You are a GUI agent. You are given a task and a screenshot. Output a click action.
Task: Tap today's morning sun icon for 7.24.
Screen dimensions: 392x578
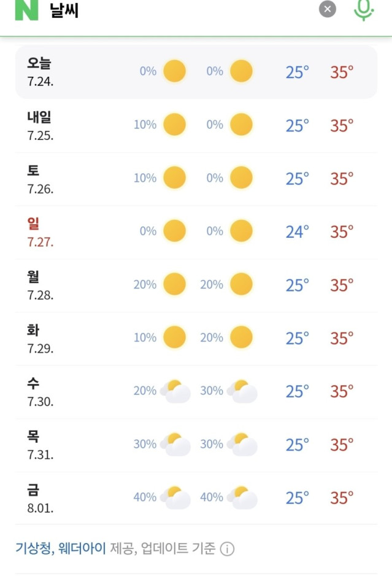click(x=174, y=71)
